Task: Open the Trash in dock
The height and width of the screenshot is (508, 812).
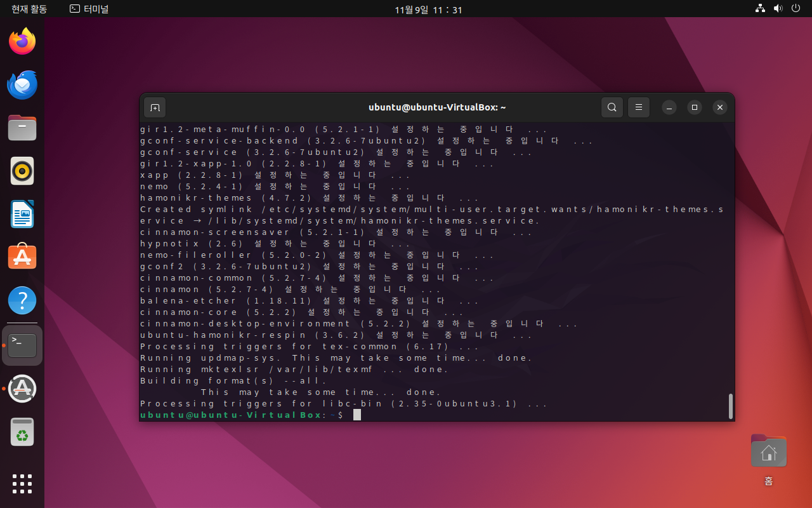Action: [22, 432]
